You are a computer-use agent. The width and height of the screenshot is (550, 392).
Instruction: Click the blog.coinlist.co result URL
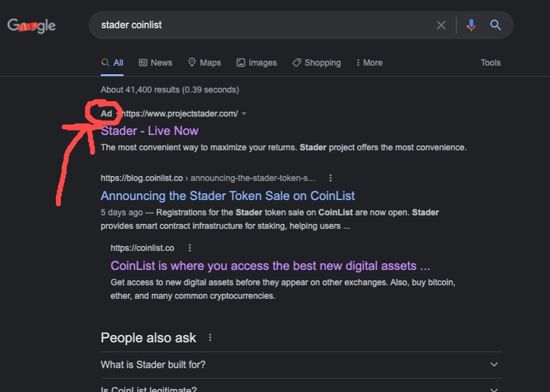point(207,178)
